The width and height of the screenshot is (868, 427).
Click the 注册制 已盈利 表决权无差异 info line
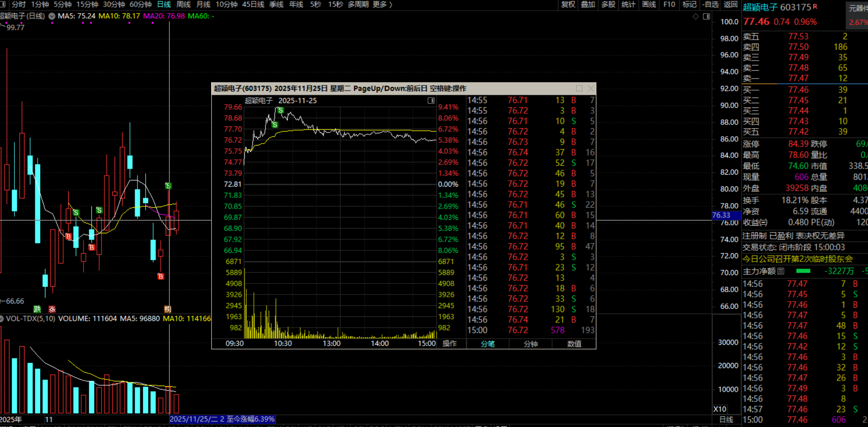tap(794, 236)
